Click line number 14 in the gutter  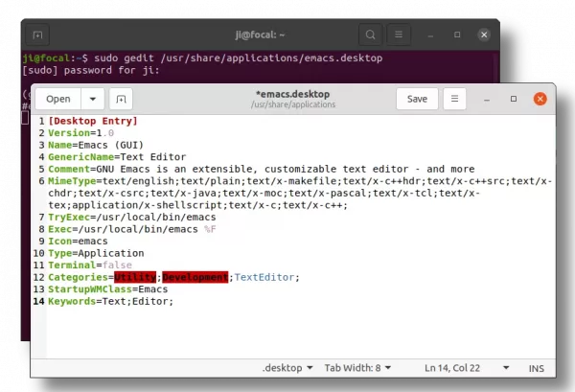tap(39, 301)
